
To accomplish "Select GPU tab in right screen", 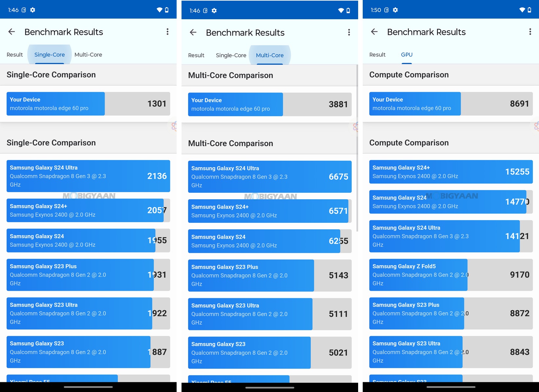I will (407, 55).
